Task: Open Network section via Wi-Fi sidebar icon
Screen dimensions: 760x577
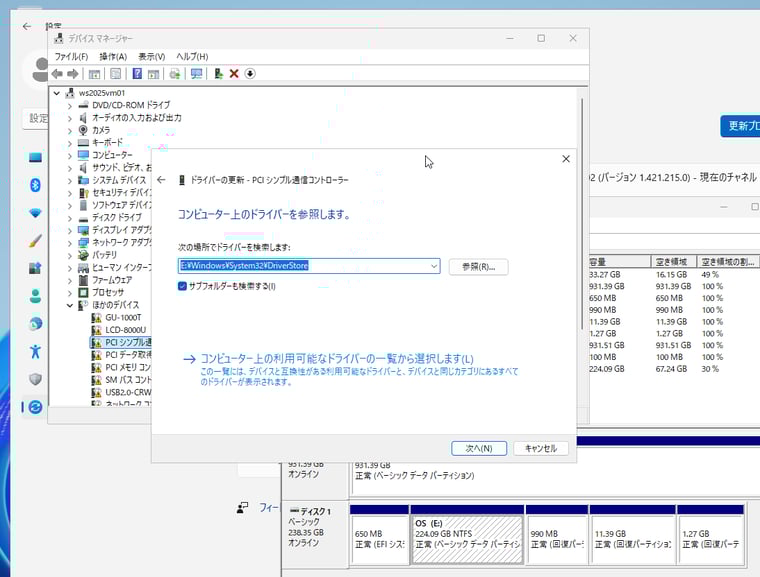Action: click(35, 213)
